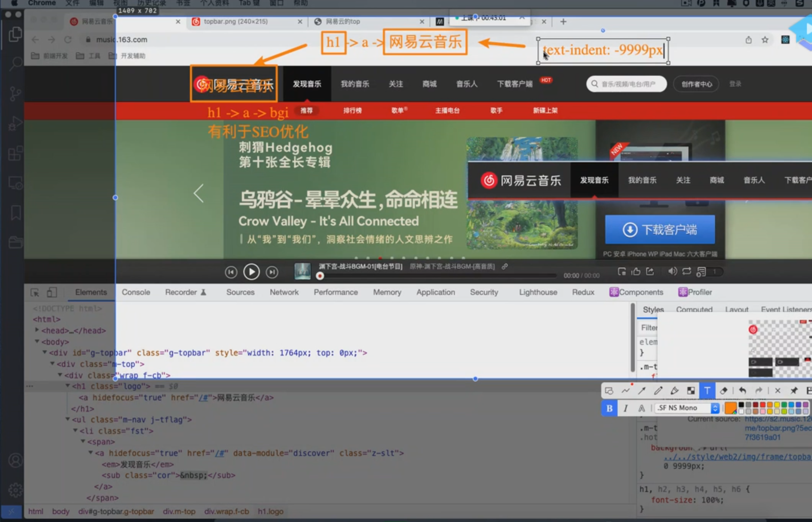Open VS Code settings gear icon
This screenshot has width=812, height=522.
[15, 490]
